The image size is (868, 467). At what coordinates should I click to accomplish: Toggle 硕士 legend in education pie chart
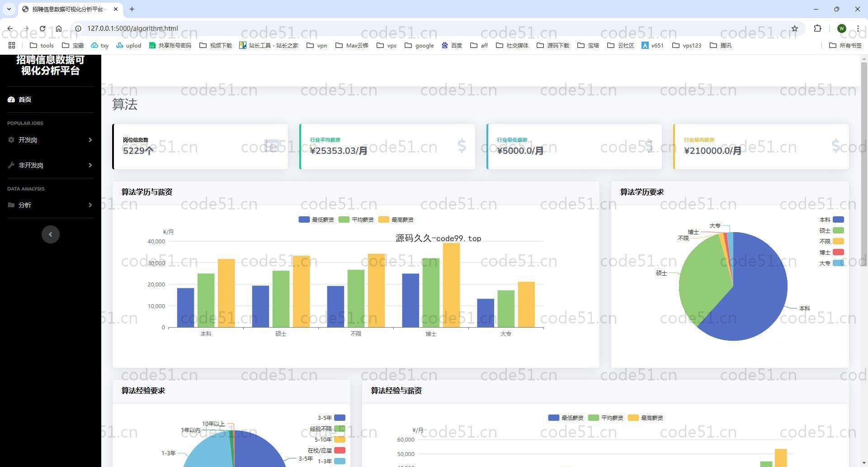(x=832, y=230)
